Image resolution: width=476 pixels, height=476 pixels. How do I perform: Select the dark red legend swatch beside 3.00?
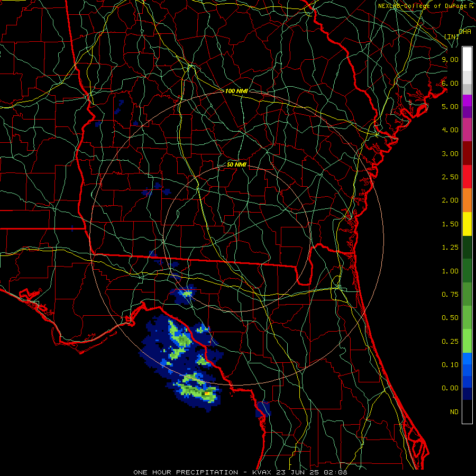pos(467,153)
